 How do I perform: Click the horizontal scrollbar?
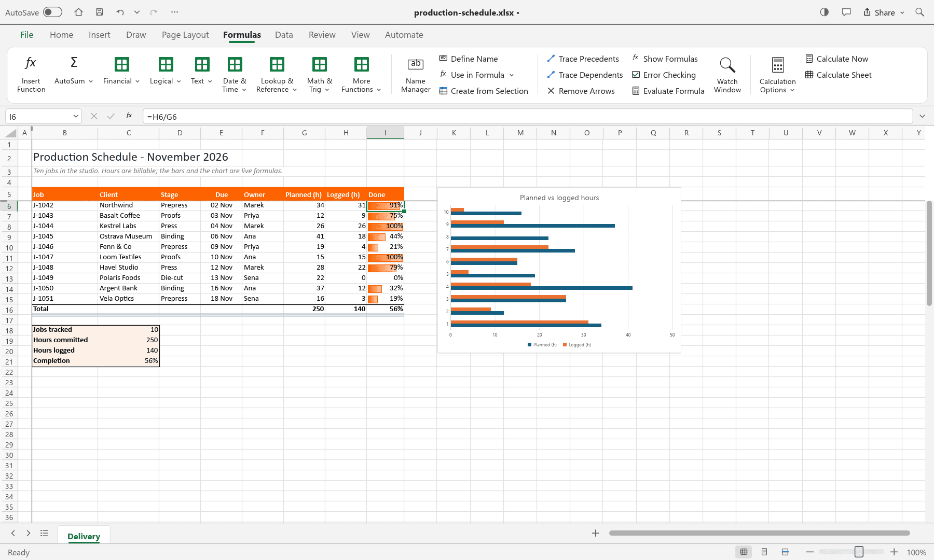tap(760, 533)
